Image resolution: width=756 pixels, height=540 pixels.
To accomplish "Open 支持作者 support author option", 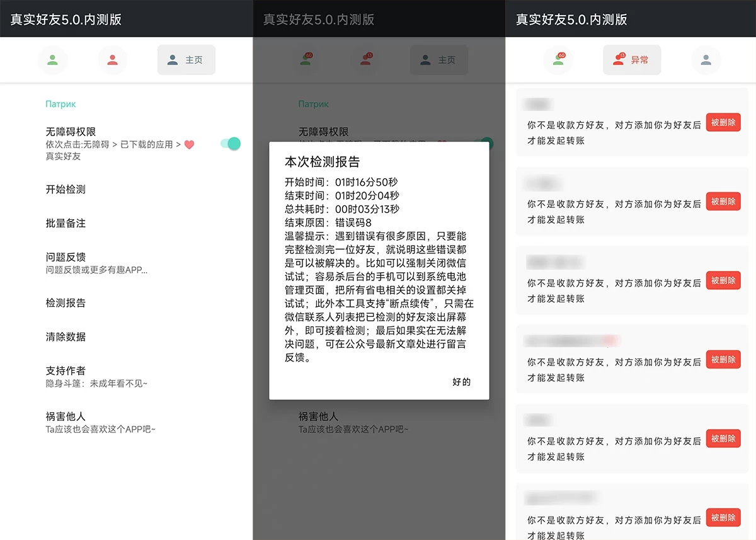I will coord(65,371).
